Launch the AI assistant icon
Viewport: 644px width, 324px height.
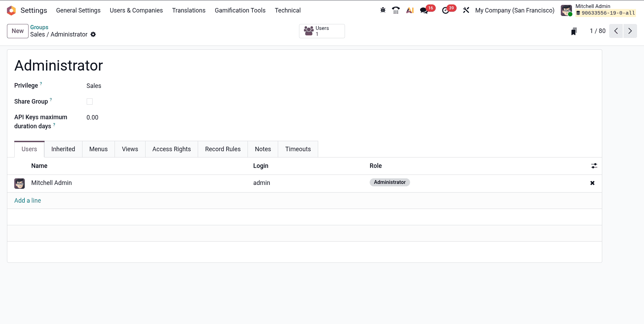coord(410,10)
